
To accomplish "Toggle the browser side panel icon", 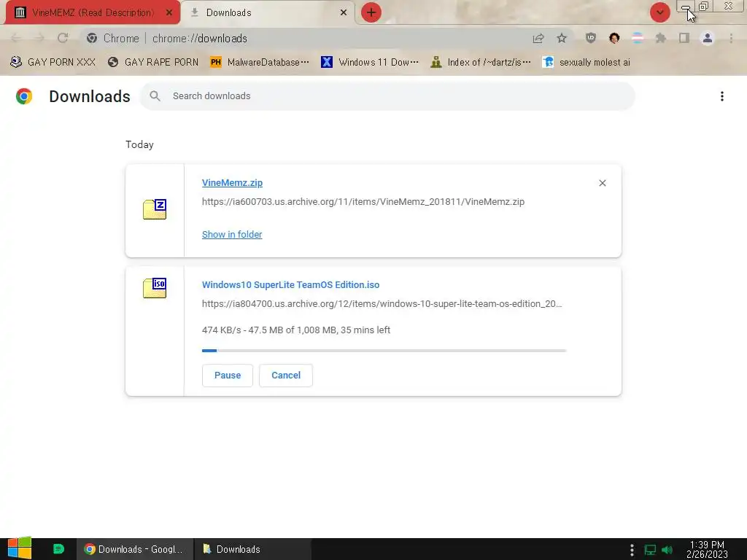I will click(x=684, y=38).
